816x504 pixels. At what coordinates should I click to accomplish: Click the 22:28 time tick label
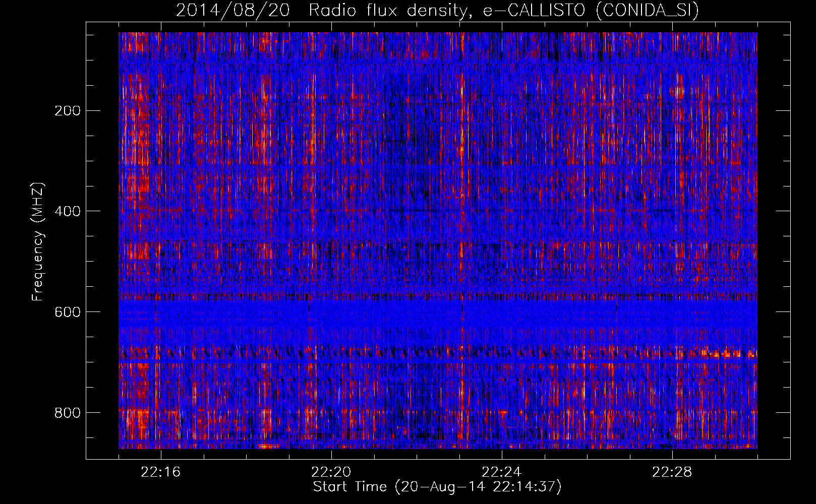[672, 472]
